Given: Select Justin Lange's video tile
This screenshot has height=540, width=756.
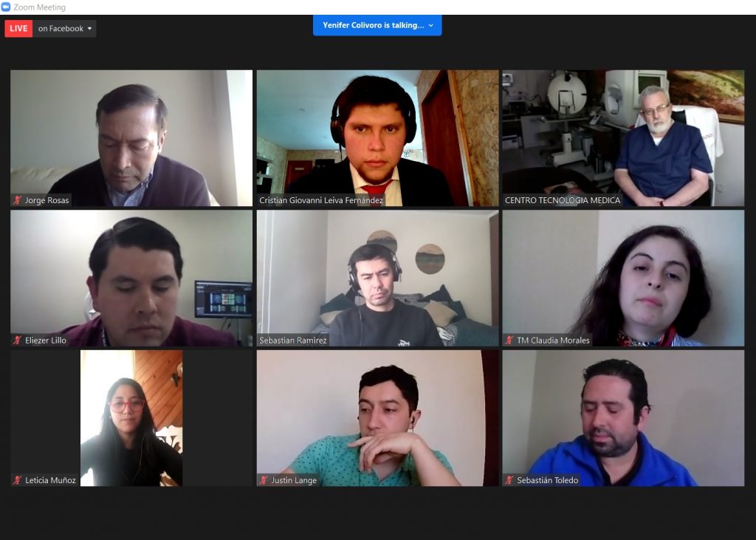Looking at the screenshot, I should (377, 418).
